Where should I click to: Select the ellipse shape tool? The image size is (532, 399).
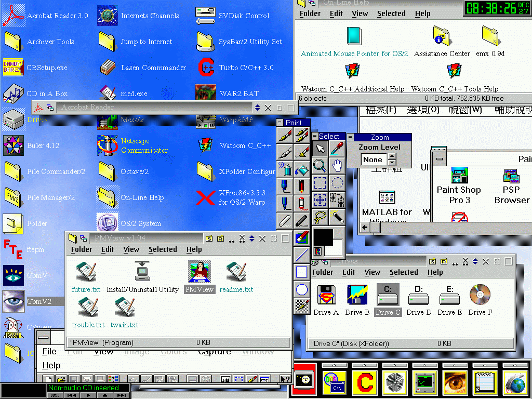click(x=301, y=289)
